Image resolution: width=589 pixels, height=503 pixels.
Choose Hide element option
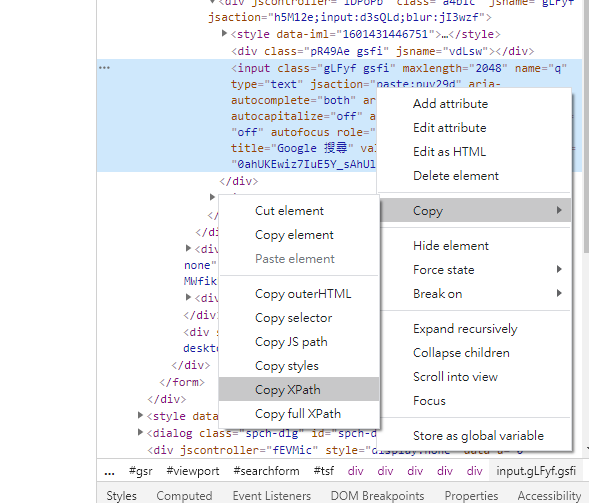pyautogui.click(x=474, y=246)
